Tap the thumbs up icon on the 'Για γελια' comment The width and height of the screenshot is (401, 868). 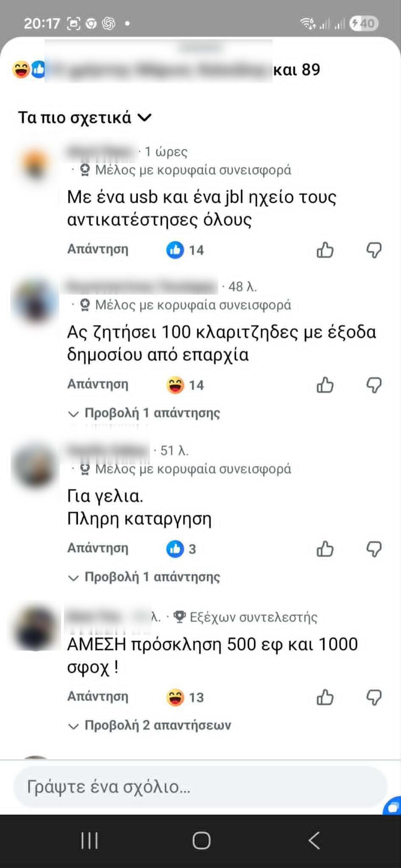point(325,549)
